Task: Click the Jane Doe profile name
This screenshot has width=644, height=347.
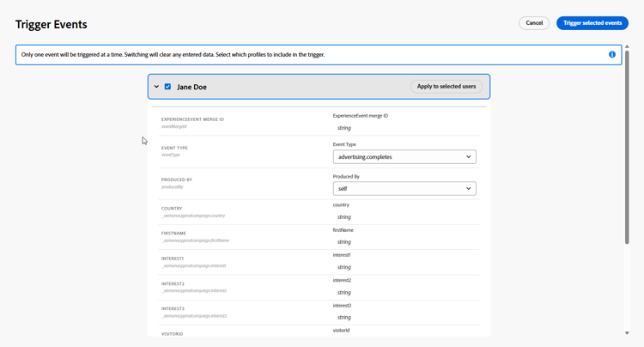Action: click(x=191, y=87)
